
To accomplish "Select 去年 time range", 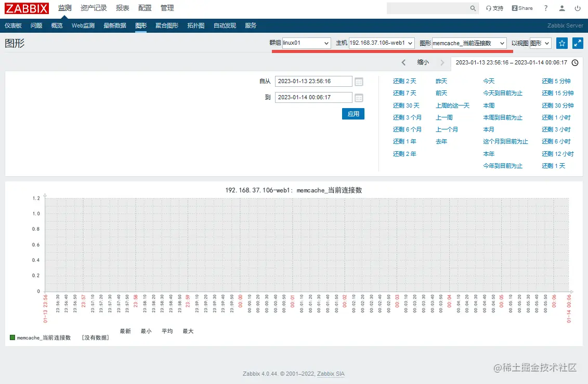I will pyautogui.click(x=441, y=142).
